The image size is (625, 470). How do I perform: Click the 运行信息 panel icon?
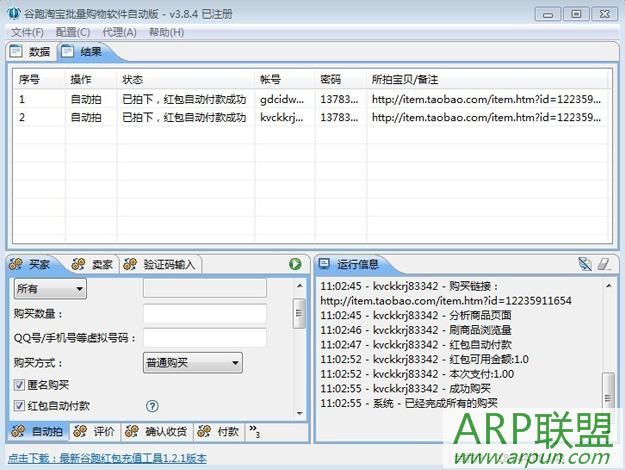[x=324, y=263]
